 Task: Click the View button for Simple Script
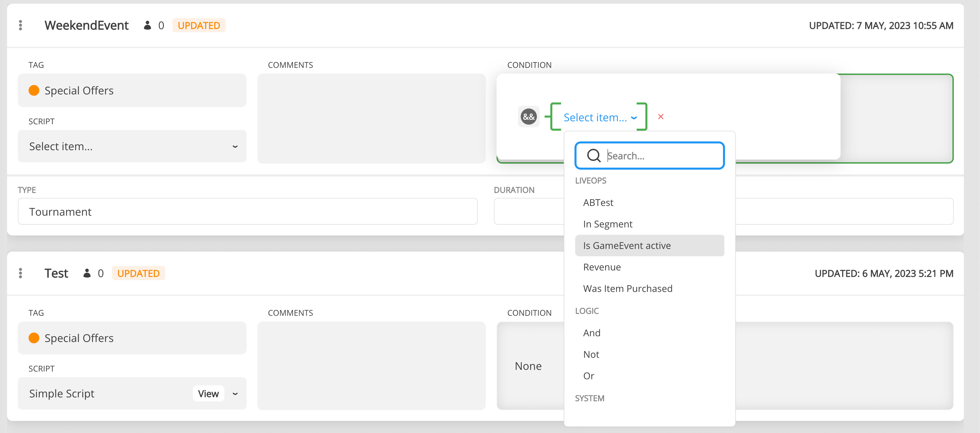209,393
